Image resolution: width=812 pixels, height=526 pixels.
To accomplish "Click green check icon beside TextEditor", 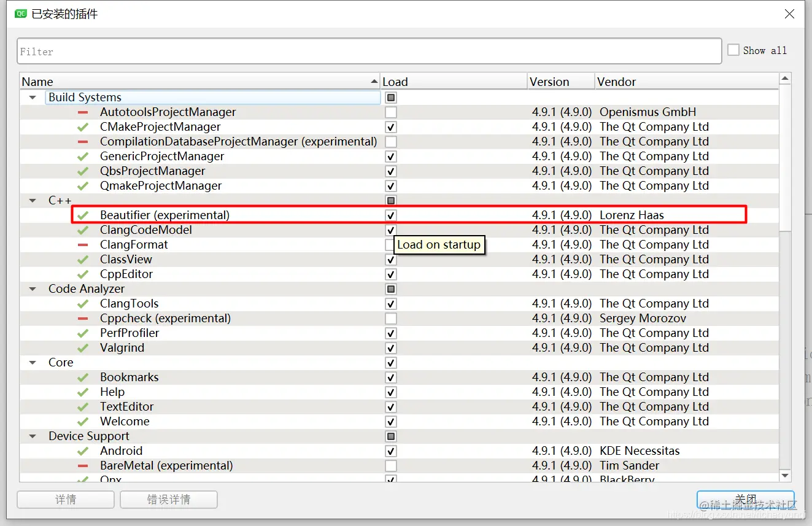I will (83, 407).
